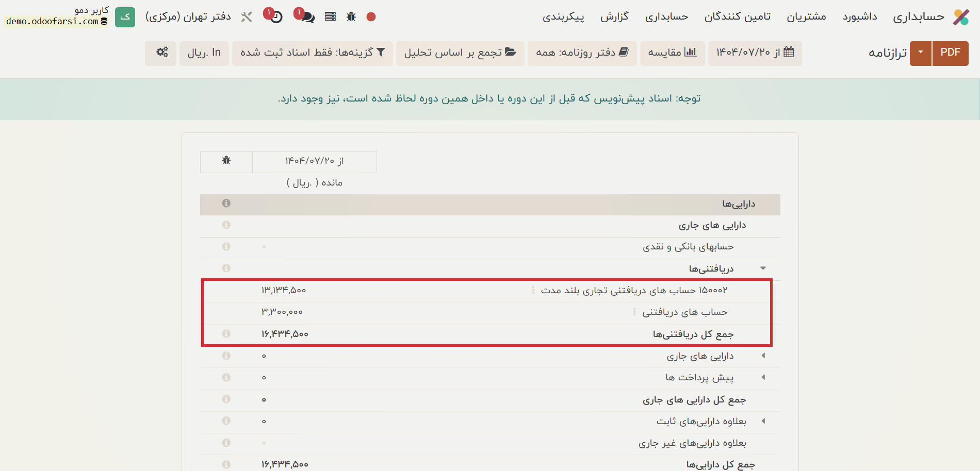Click the wrench tools icon
The width and height of the screenshot is (980, 471).
coord(247,17)
